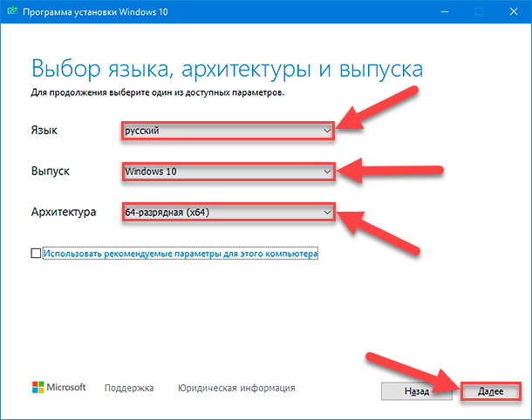Open the Поддержка support link
This screenshot has width=532, height=420.
(129, 388)
